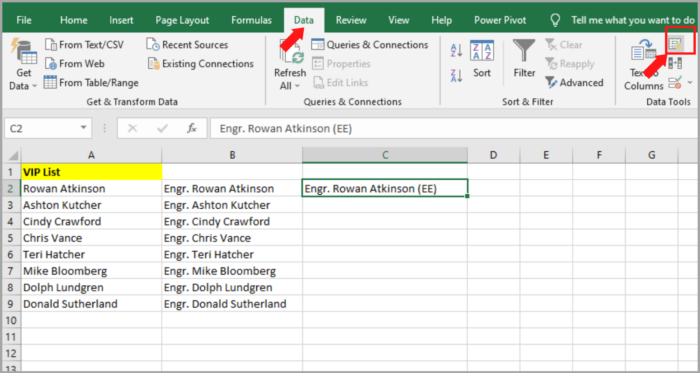The width and height of the screenshot is (700, 373).
Task: Click the Flash Fill icon
Action: coord(675,44)
